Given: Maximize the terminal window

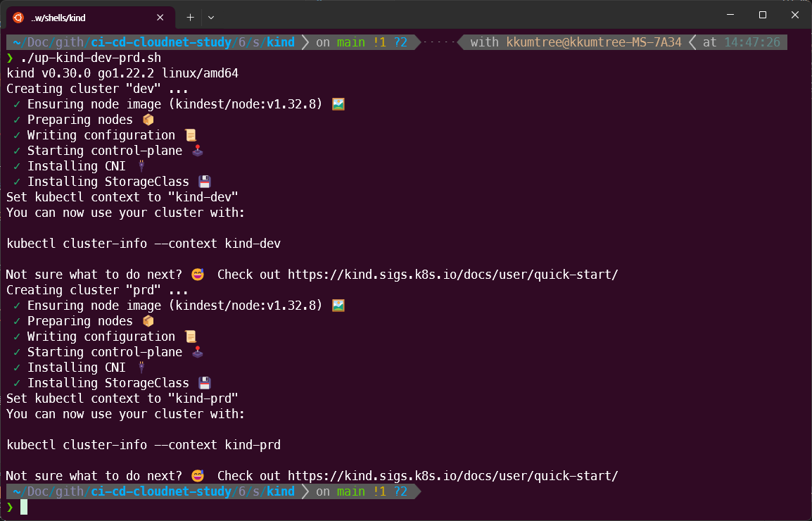Looking at the screenshot, I should pos(762,15).
